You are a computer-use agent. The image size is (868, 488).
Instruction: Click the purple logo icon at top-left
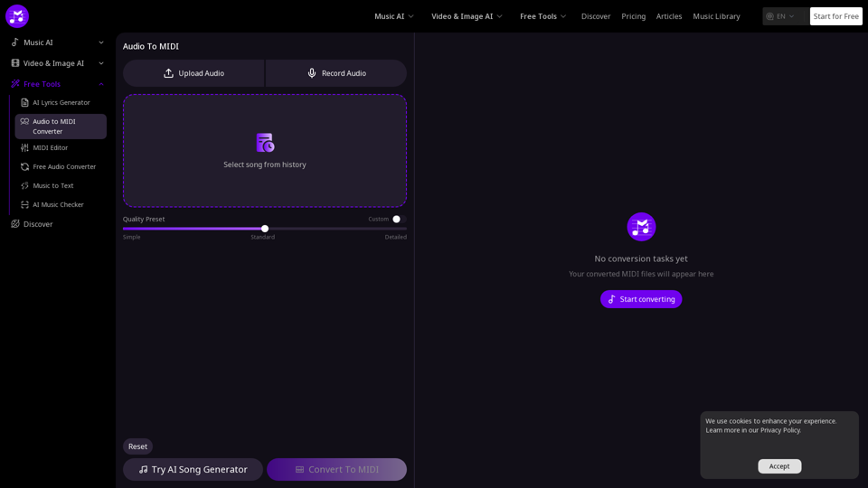[x=17, y=16]
